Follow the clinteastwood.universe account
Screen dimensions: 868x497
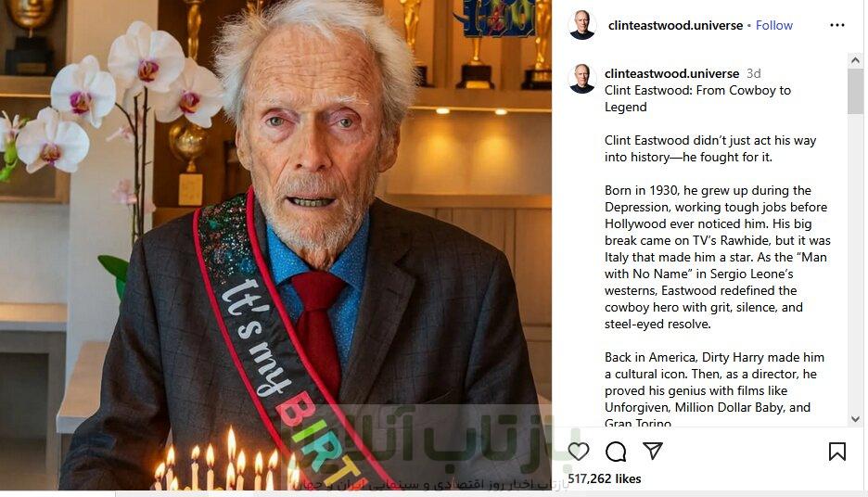click(774, 25)
